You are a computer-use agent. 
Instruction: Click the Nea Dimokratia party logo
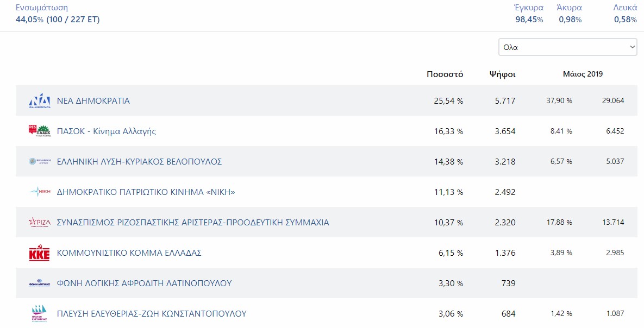click(x=40, y=101)
